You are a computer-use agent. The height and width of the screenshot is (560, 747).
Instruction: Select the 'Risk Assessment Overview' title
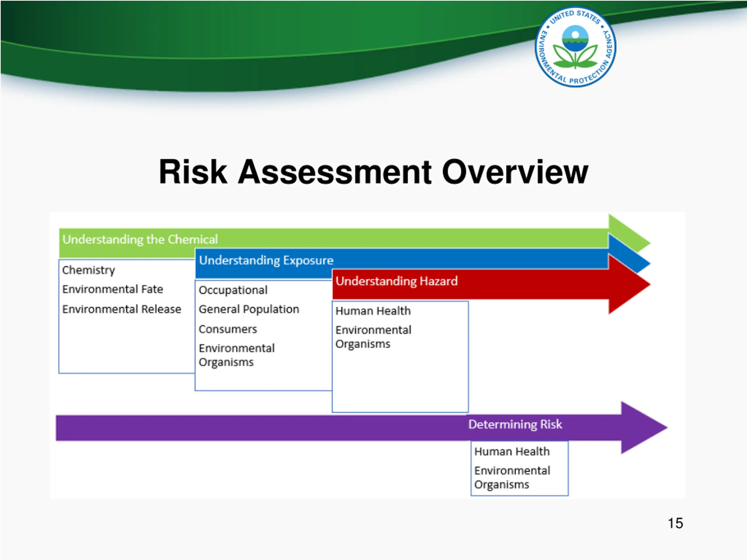374,172
